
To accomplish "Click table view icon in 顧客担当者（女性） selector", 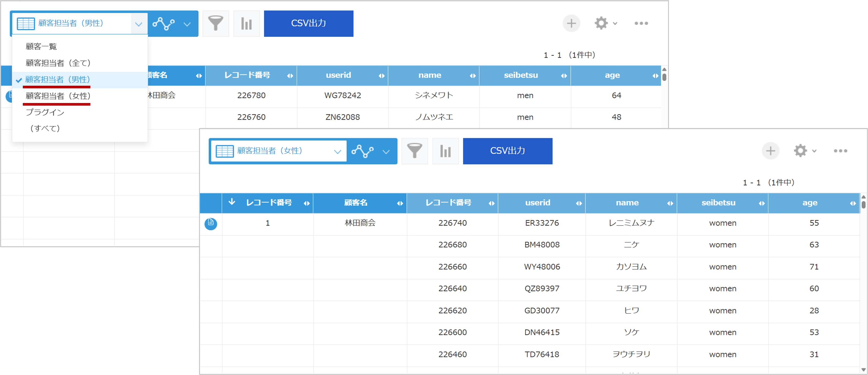I will click(x=224, y=151).
